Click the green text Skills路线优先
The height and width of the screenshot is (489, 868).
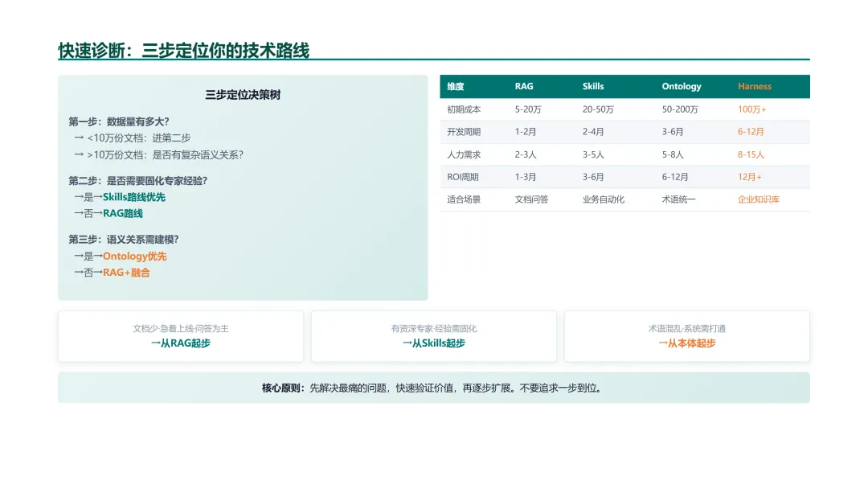134,197
